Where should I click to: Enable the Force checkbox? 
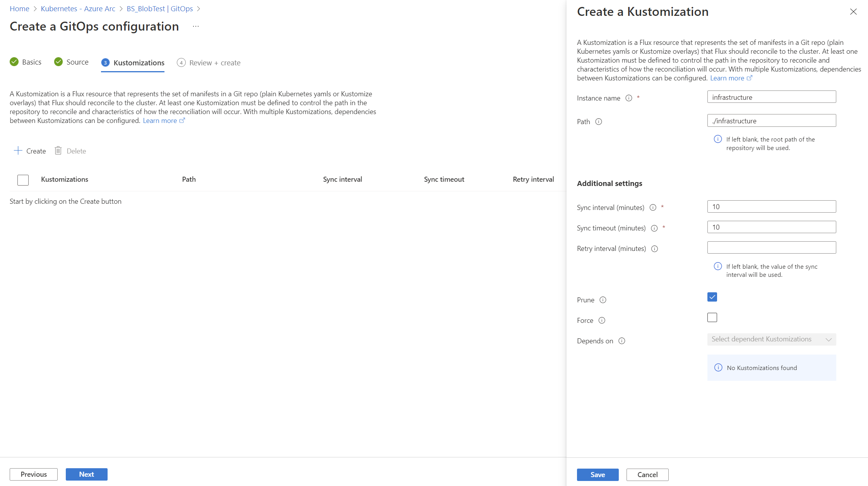712,317
